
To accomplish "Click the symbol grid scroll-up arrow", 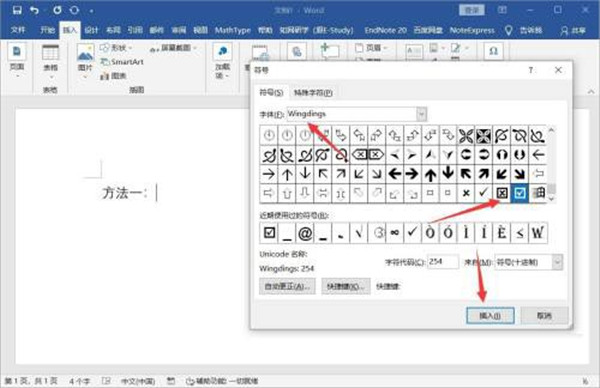I will pyautogui.click(x=551, y=130).
